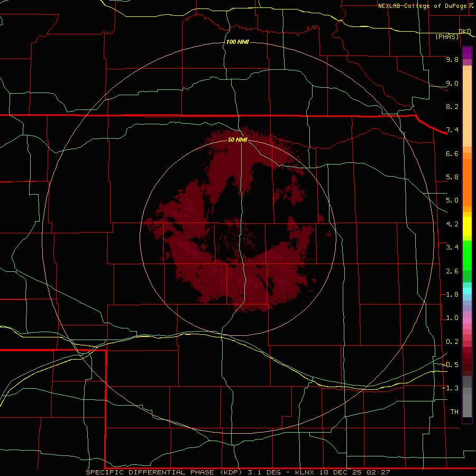Click the 02:27 timestamp in the caption
Image resolution: width=476 pixels, height=476 pixels.
(378, 472)
